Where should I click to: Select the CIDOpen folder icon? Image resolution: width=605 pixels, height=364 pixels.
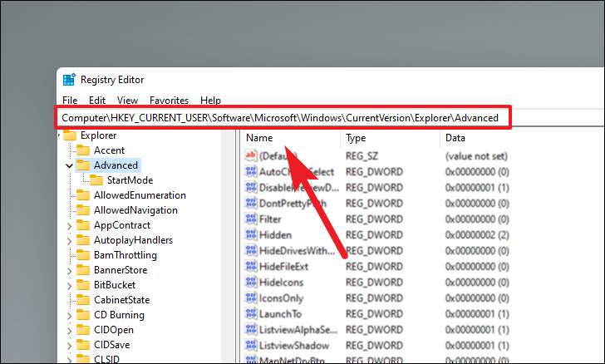click(83, 330)
